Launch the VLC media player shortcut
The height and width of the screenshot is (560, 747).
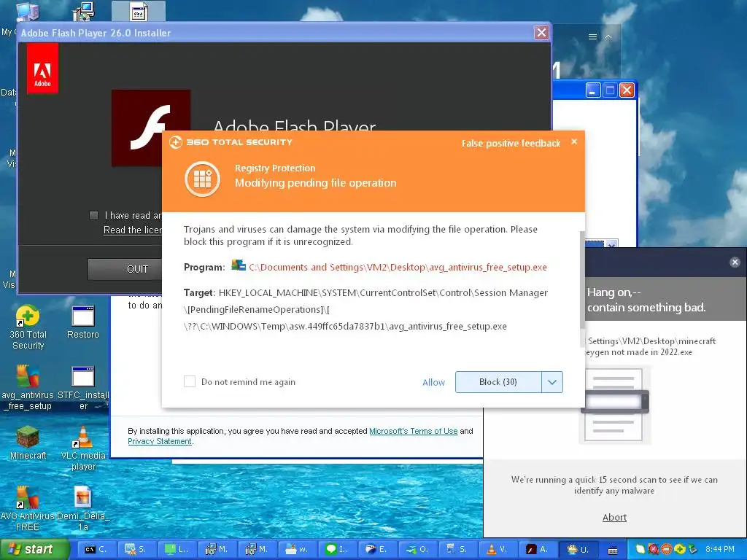[x=83, y=448]
